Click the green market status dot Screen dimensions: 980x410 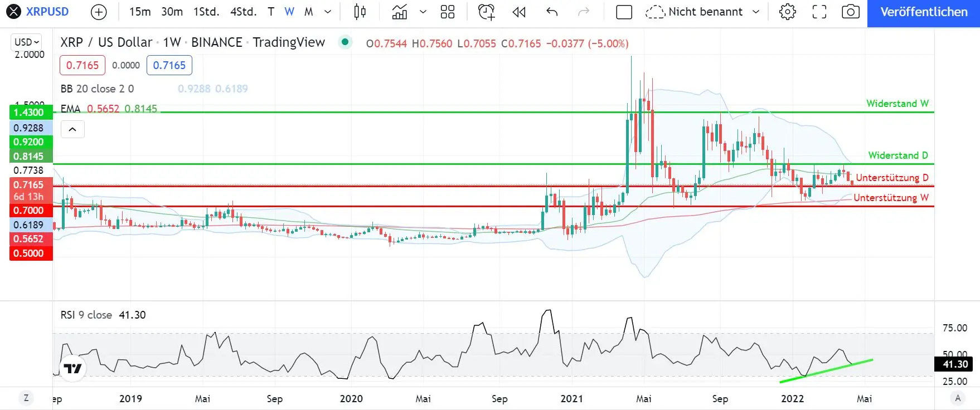[345, 42]
